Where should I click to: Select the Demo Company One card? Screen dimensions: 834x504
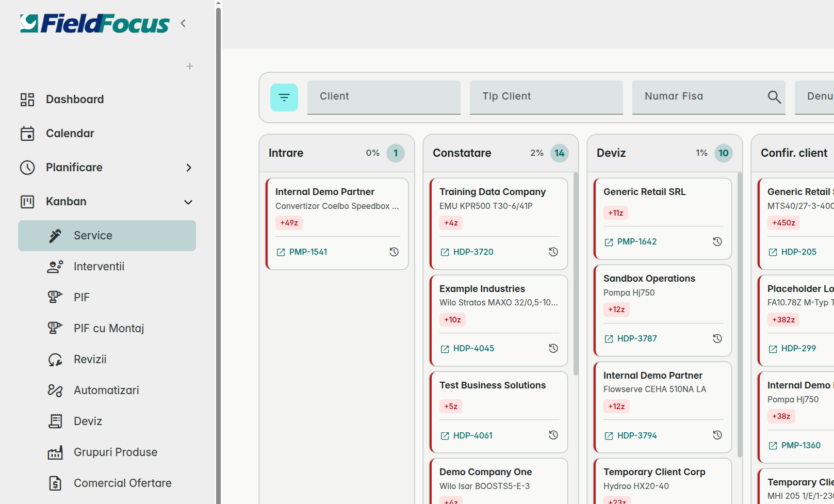tap(499, 481)
